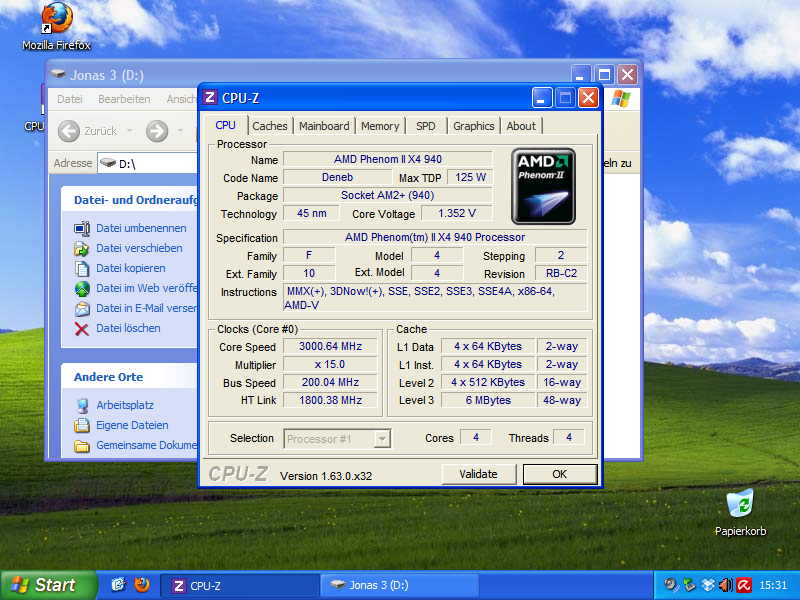The image size is (800, 600).
Task: Open the Graphics tab
Action: [x=473, y=126]
